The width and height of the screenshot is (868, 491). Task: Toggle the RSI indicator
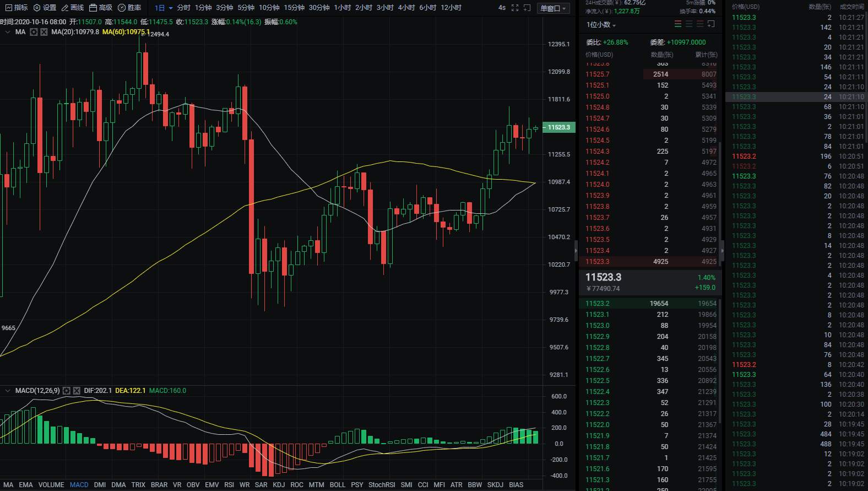[229, 485]
